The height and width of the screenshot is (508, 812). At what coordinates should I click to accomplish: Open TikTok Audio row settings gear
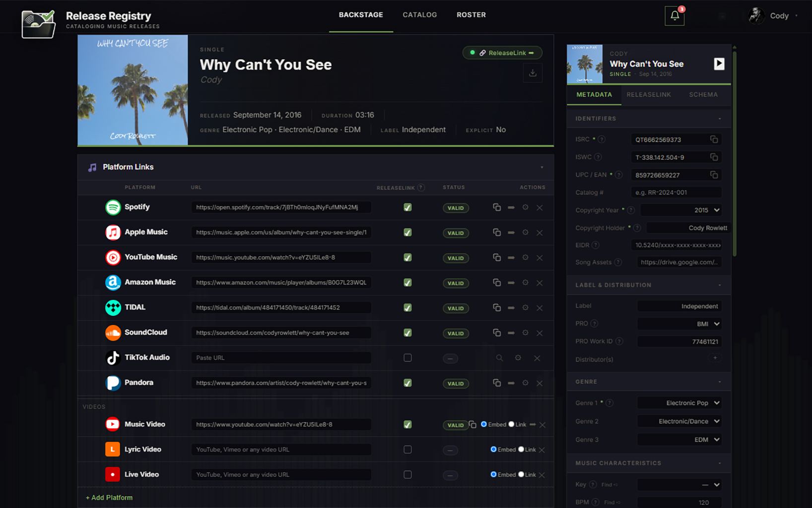click(x=518, y=358)
